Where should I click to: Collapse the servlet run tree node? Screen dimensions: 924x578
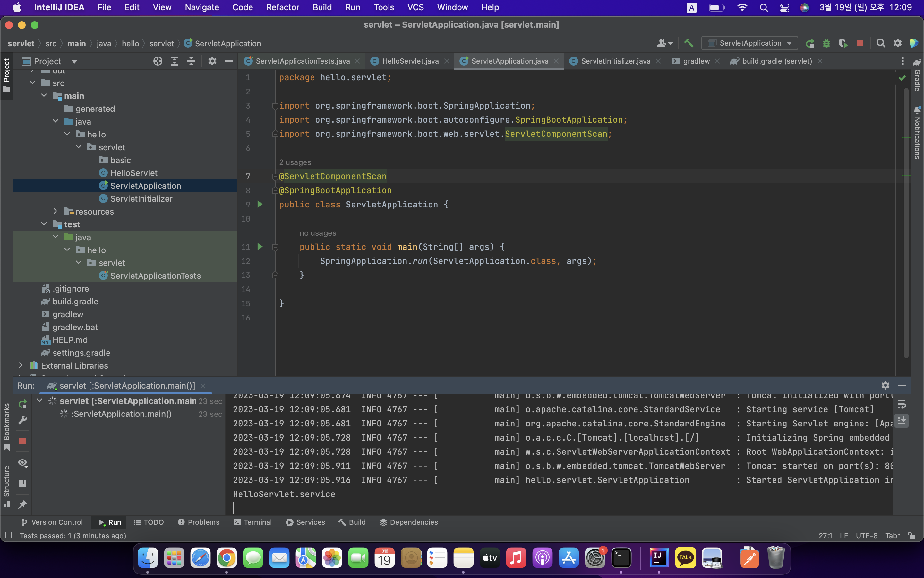point(40,401)
